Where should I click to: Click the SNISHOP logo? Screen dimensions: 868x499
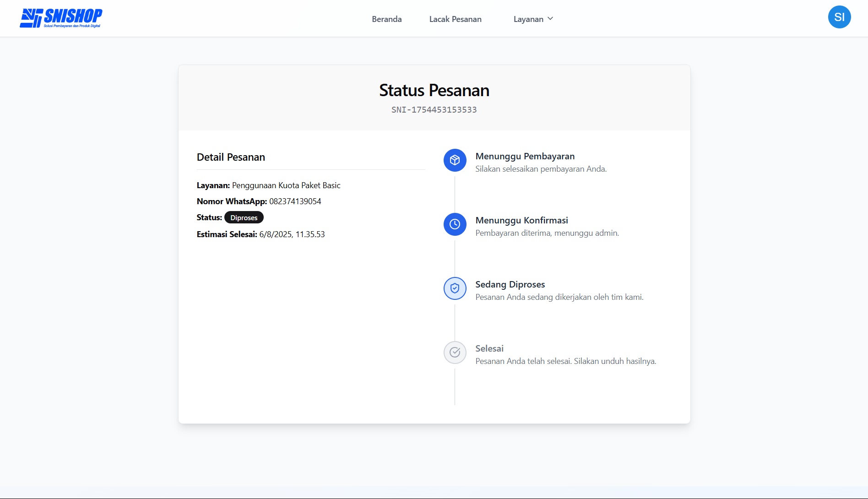[x=61, y=18]
